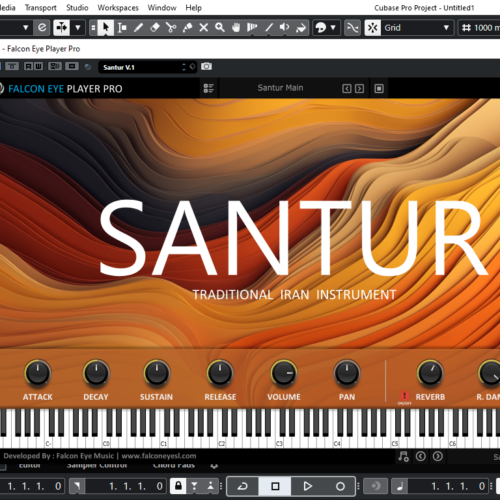Click the square icon right of preset arrows
500x500 pixels.
click(x=379, y=88)
